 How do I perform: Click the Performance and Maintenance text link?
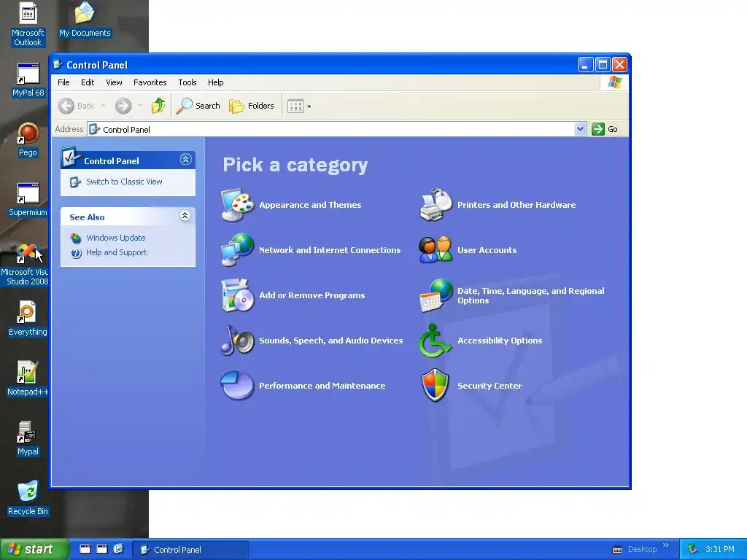(x=322, y=386)
